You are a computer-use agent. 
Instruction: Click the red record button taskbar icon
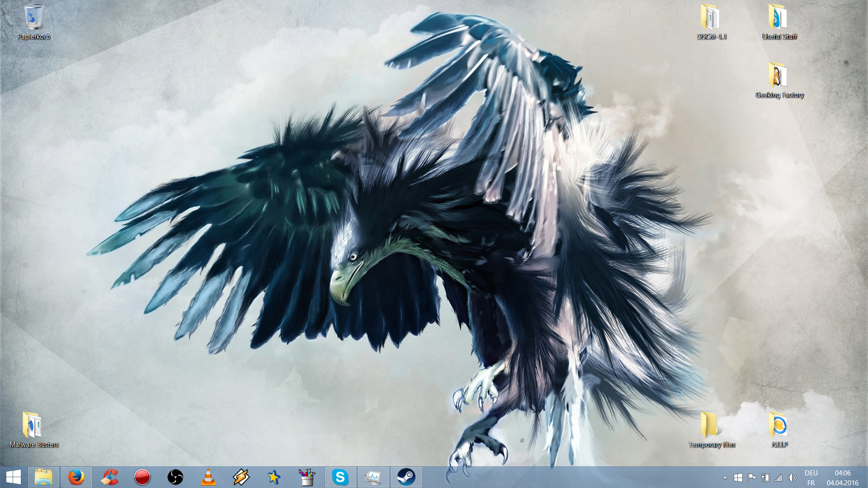[142, 477]
